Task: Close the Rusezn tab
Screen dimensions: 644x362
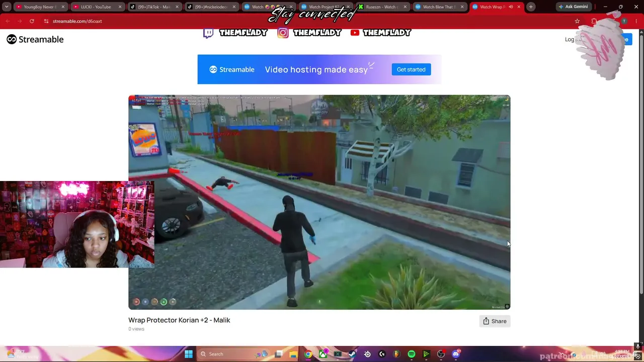Action: coord(405,7)
